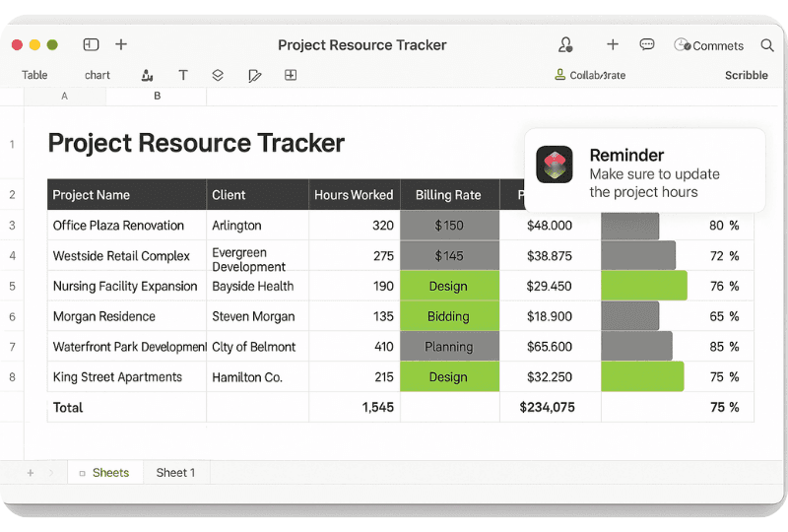This screenshot has height=532, width=788.
Task: Click the Hours Worked column header
Action: (354, 195)
